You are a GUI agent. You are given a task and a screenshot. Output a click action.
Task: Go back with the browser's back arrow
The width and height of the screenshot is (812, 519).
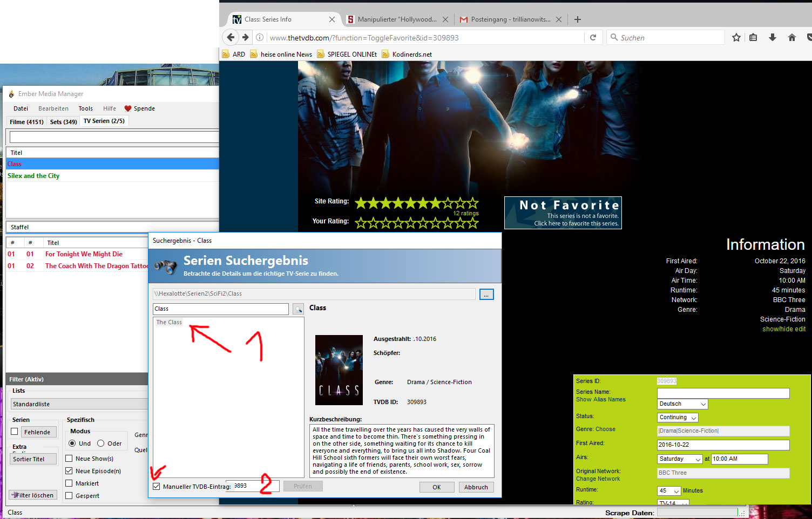(231, 37)
